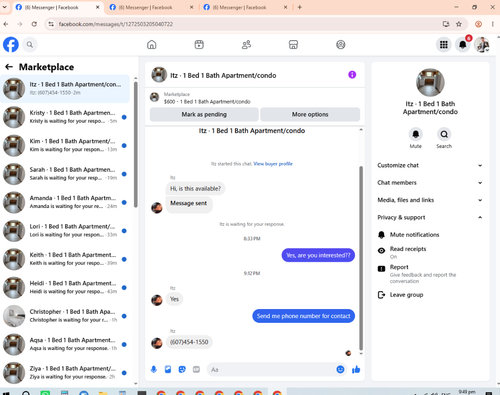This screenshot has width=500, height=395.
Task: Open the browser three-dot menu
Action: 493,24
